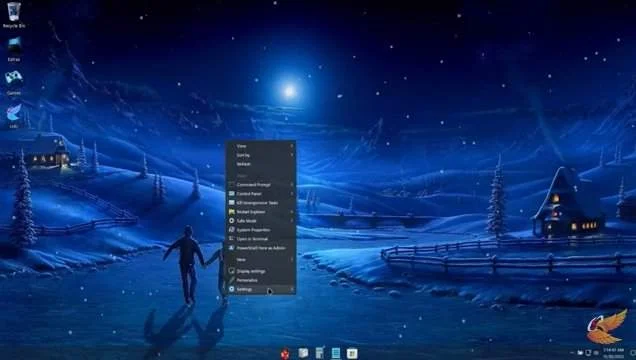Expand the Control Panel submenu
The height and width of the screenshot is (360, 636).
click(260, 194)
